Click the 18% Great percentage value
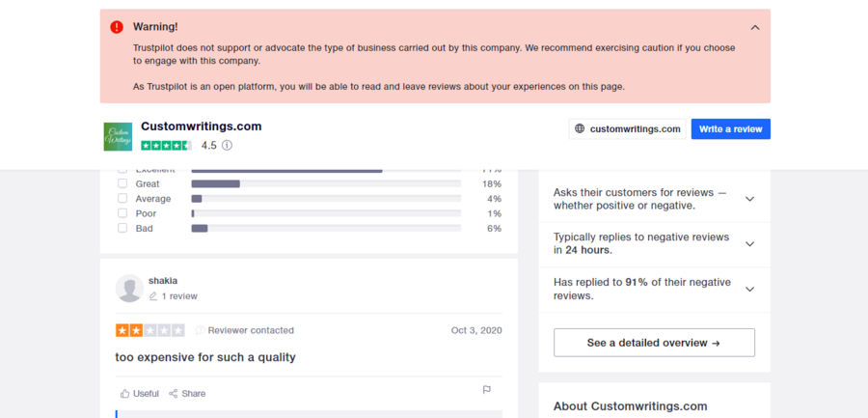The width and height of the screenshot is (868, 418). 492,183
